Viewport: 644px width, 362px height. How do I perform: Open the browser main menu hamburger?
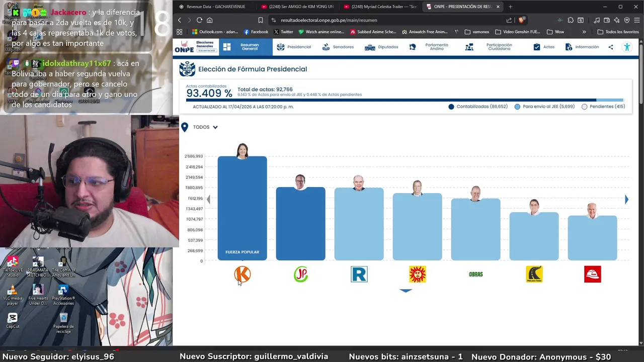tap(636, 20)
